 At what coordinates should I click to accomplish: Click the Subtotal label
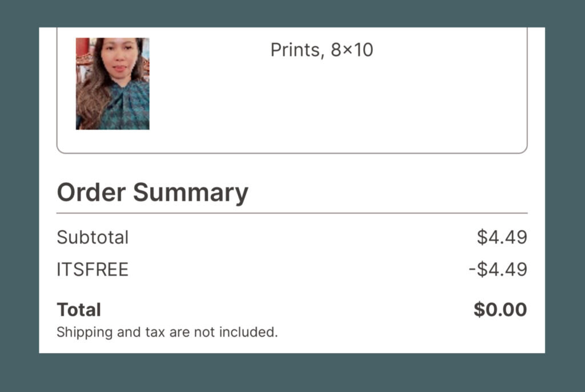93,238
